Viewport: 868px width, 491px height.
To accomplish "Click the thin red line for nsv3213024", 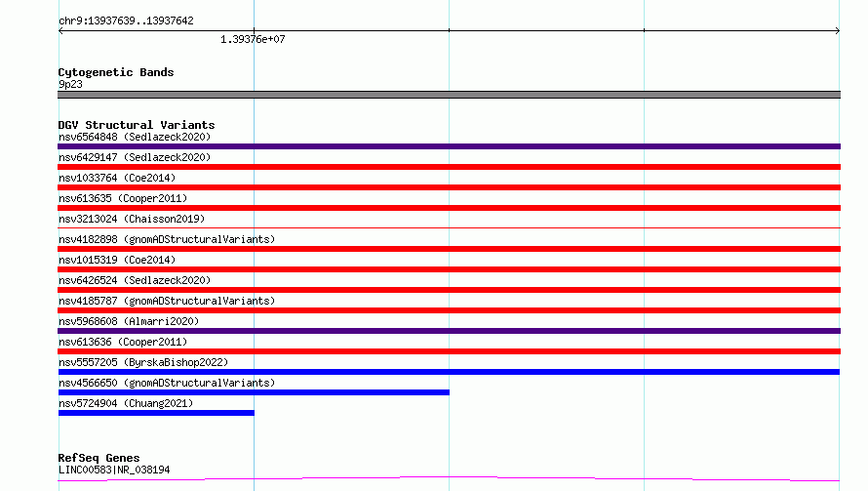I will [449, 227].
